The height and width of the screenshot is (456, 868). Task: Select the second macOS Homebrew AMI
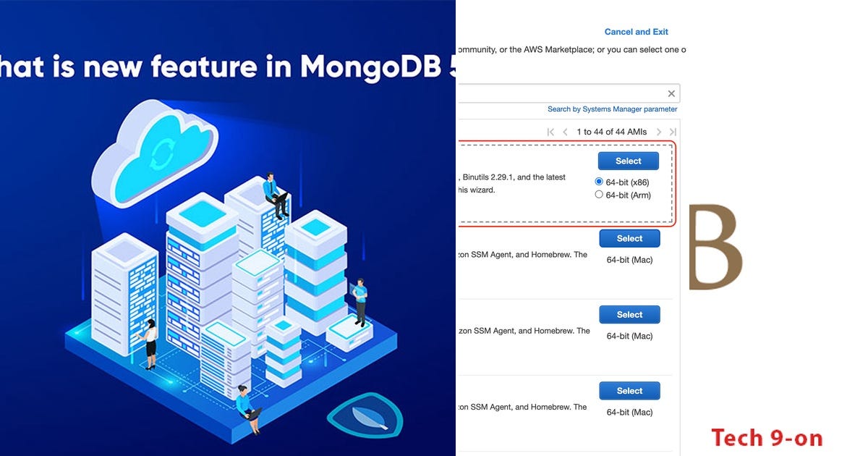tap(629, 314)
